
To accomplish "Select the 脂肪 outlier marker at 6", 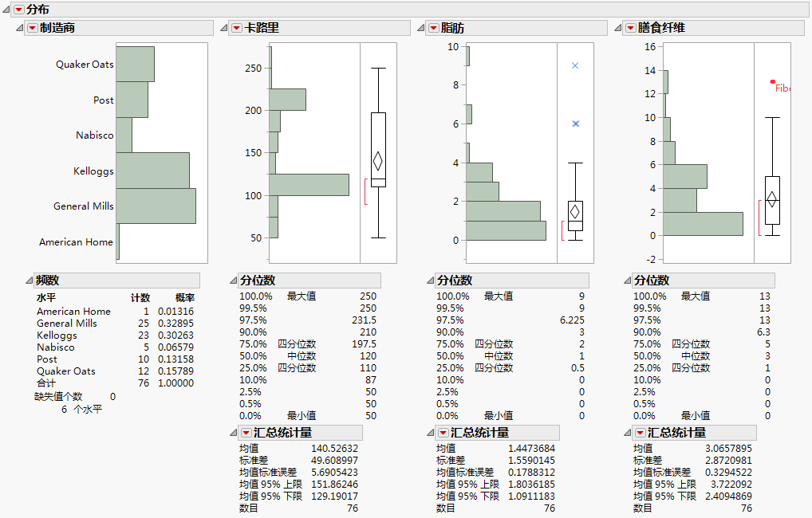I will click(575, 124).
